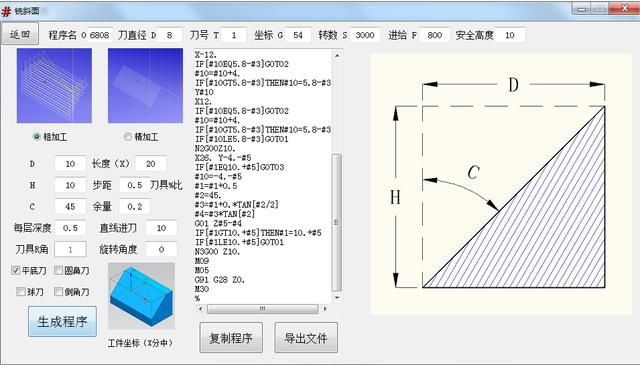Enable the 球刀 ball cutter checkbox

coord(21,292)
